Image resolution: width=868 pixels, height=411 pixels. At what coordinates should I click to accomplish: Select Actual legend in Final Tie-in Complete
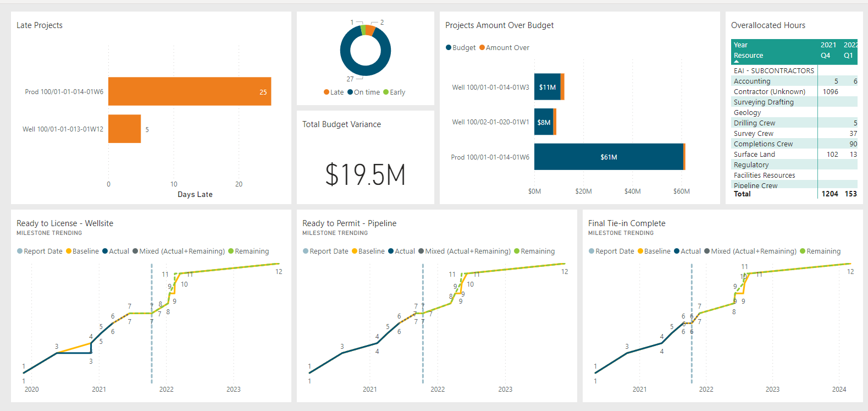click(x=677, y=251)
